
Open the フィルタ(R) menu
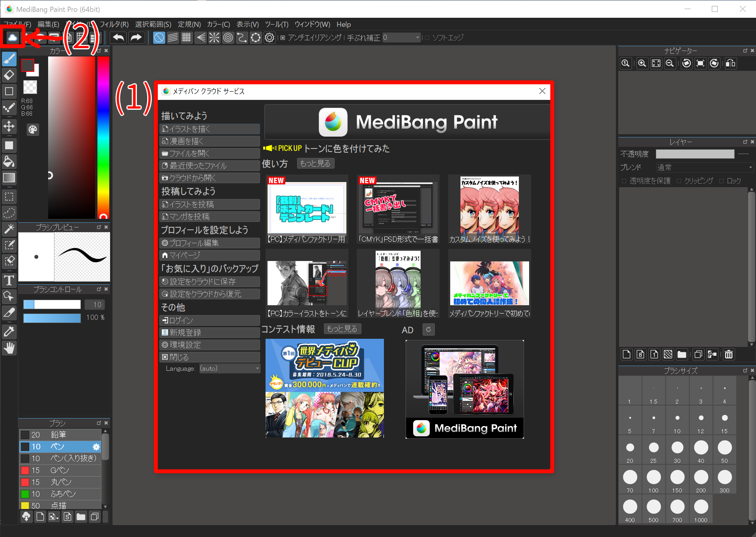[x=114, y=24]
